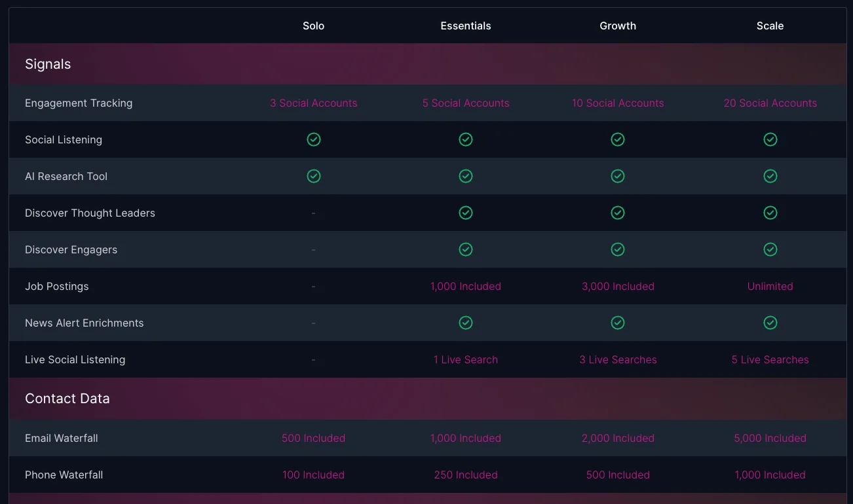The width and height of the screenshot is (853, 504).
Task: Click the News Alert Enrichments row label
Action: (x=85, y=323)
